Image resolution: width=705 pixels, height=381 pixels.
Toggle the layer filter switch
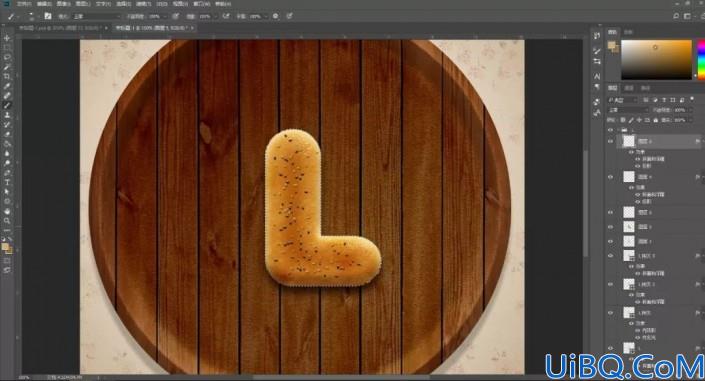point(692,99)
